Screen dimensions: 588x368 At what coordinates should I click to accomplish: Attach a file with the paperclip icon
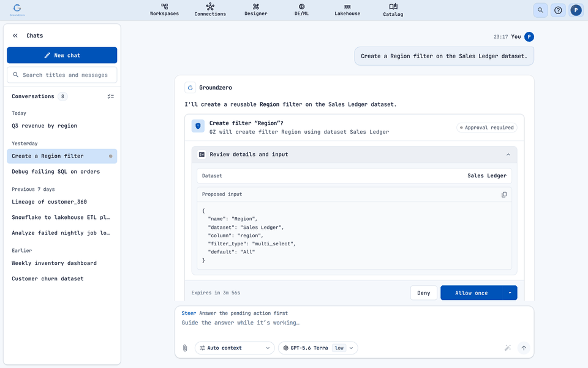[x=185, y=348]
